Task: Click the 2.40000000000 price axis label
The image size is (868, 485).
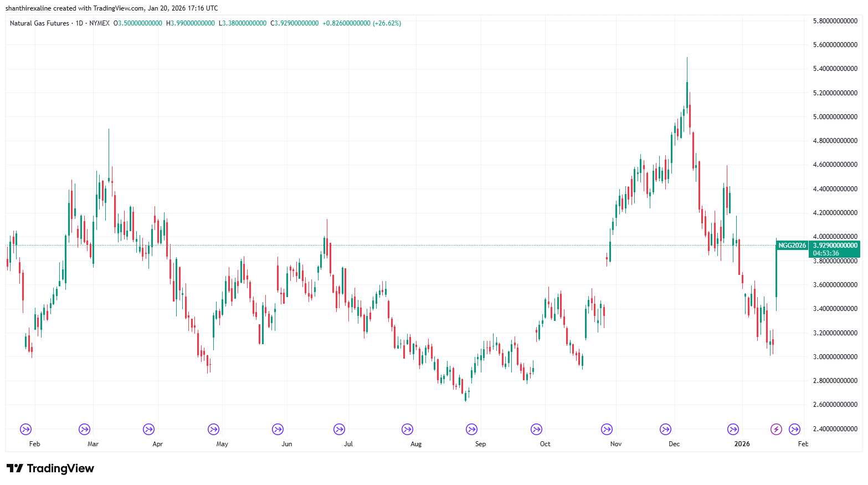Action: point(835,429)
